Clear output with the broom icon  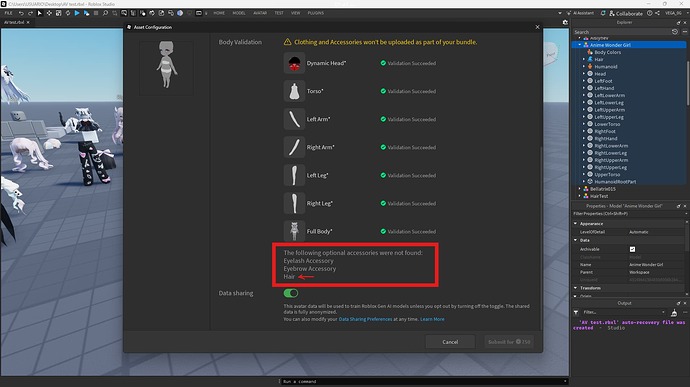click(674, 313)
